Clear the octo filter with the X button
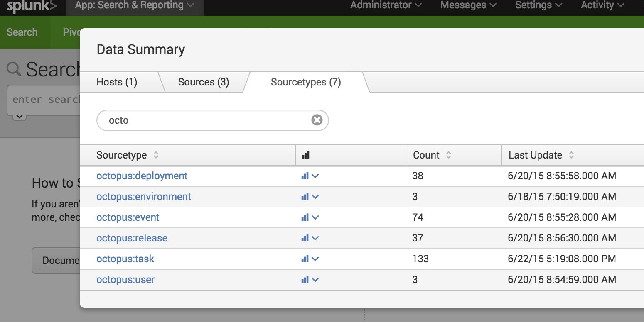The width and height of the screenshot is (644, 322). [x=317, y=120]
